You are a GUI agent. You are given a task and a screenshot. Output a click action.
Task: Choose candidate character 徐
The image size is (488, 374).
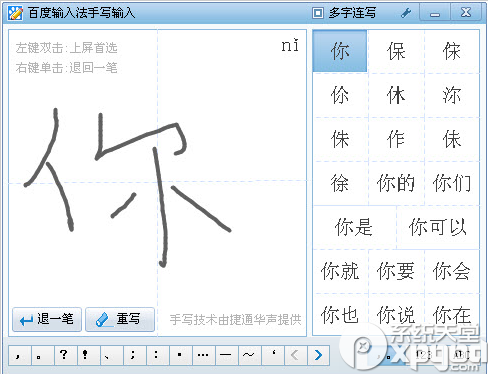(340, 183)
